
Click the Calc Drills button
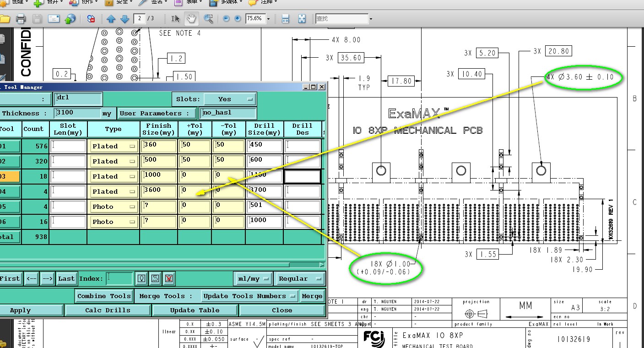click(108, 310)
